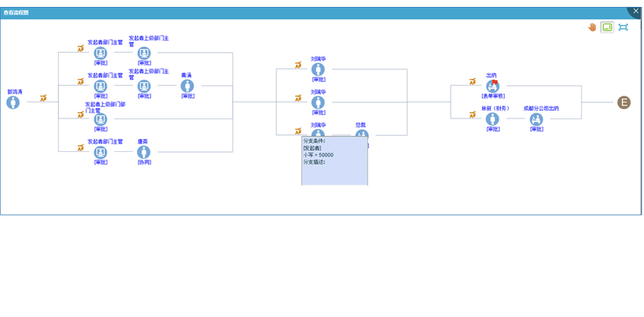Click the 查看流程图 title text

pyautogui.click(x=16, y=13)
